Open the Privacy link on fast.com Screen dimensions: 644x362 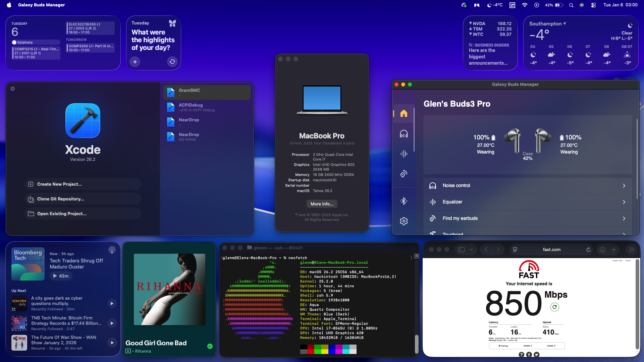[x=628, y=260]
